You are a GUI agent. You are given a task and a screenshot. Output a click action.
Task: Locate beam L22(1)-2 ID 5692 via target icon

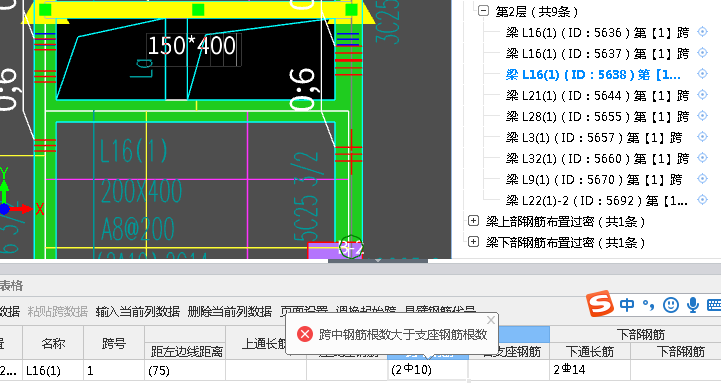(x=702, y=200)
